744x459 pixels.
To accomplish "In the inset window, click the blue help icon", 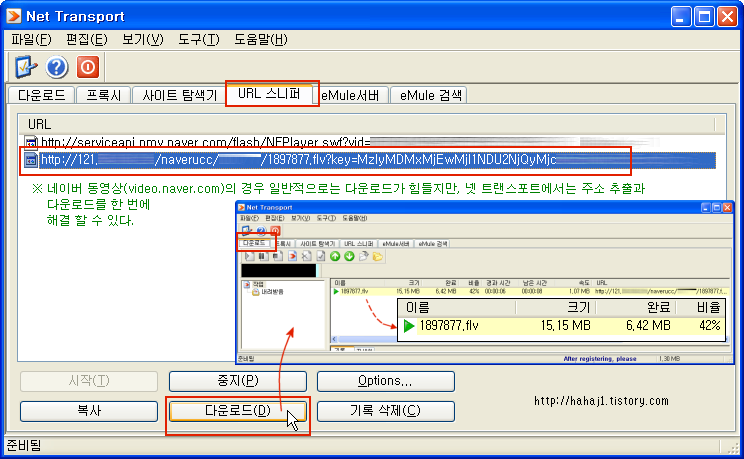I will 261,231.
